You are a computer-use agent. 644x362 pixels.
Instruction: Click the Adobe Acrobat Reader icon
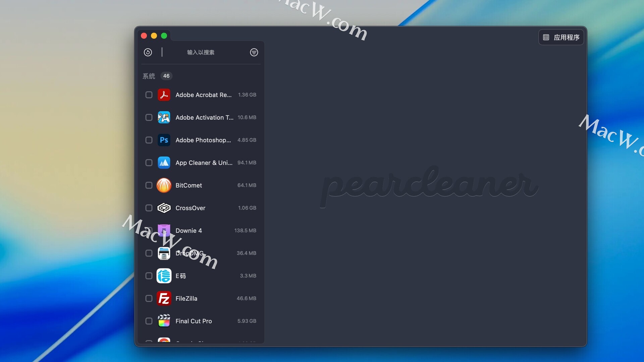point(164,95)
